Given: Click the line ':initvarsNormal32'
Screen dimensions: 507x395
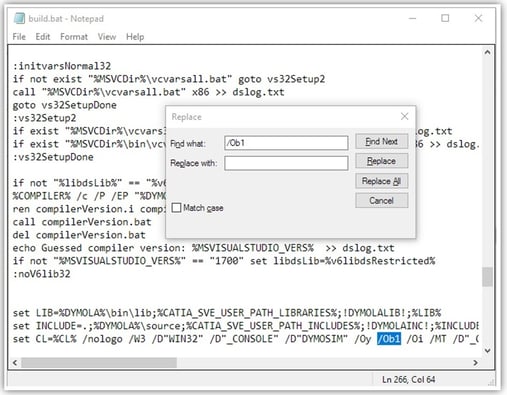Looking at the screenshot, I should click(62, 66).
